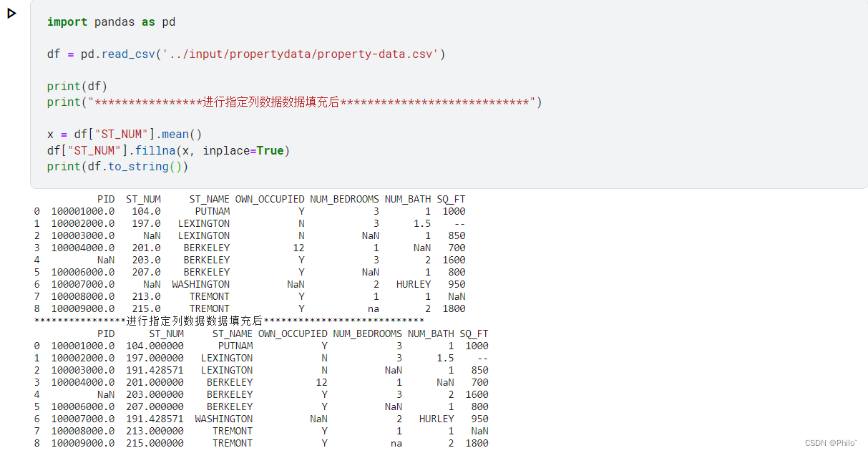The height and width of the screenshot is (453, 868).
Task: Click the 'x = df["ST_NUM"].mean()' code line
Action: tap(125, 135)
